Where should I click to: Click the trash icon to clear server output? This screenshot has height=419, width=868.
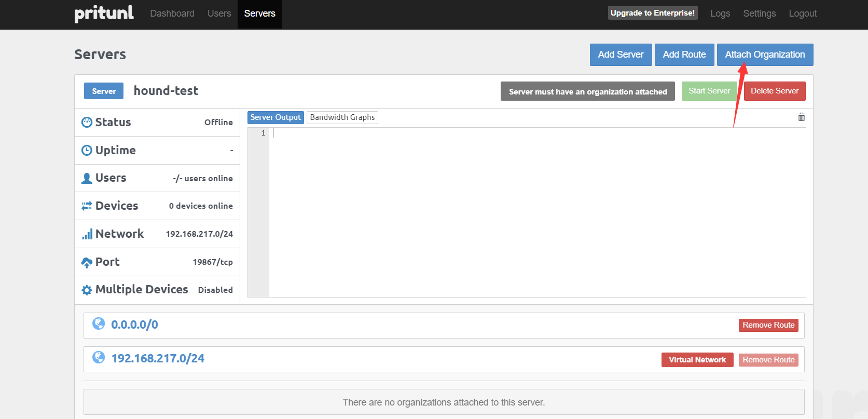[802, 117]
